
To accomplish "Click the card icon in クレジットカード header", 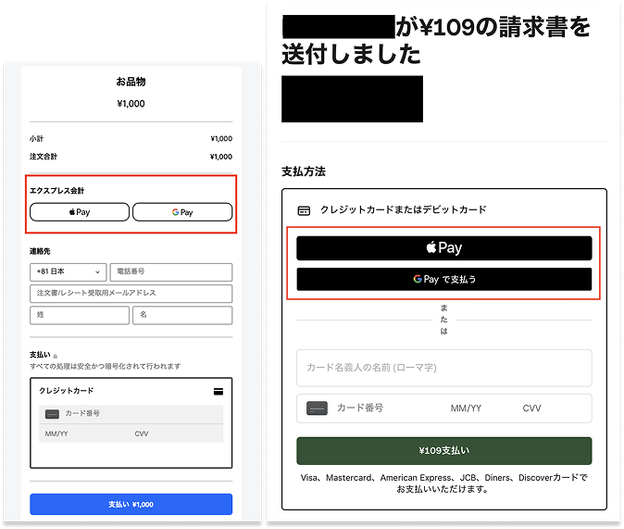I will click(x=218, y=391).
